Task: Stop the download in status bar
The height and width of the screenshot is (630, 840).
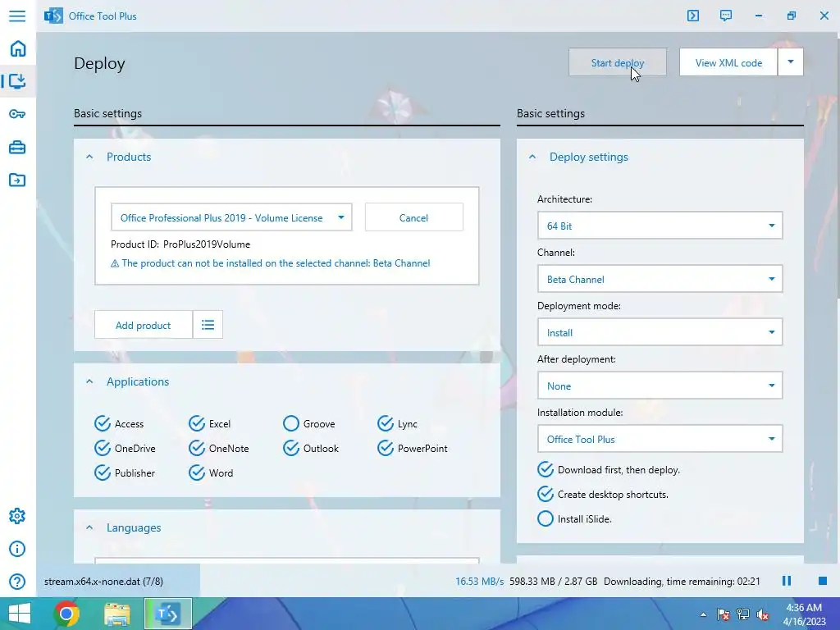Action: click(823, 582)
